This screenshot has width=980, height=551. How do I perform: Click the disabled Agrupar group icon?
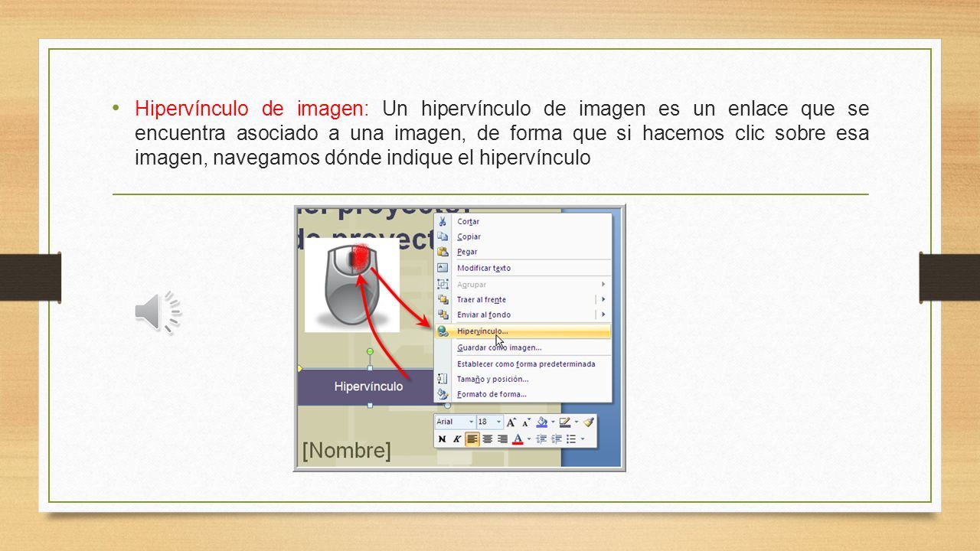443,284
